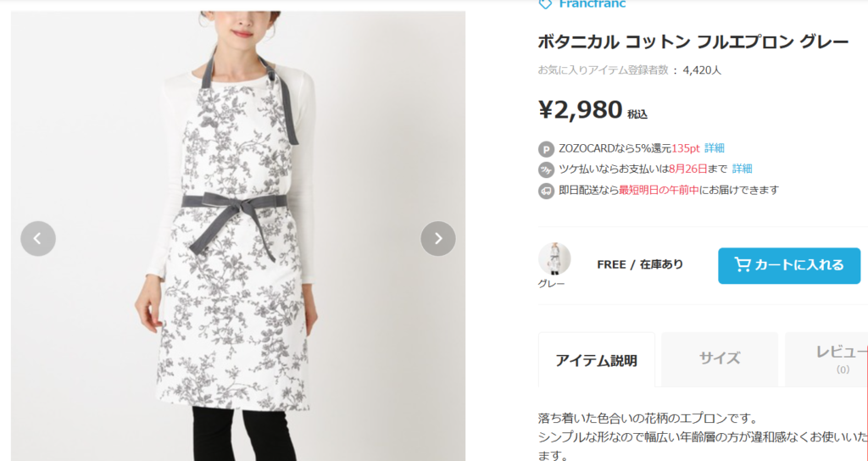Open the Francfranc brand link
This screenshot has height=461, width=868.
coord(592,4)
